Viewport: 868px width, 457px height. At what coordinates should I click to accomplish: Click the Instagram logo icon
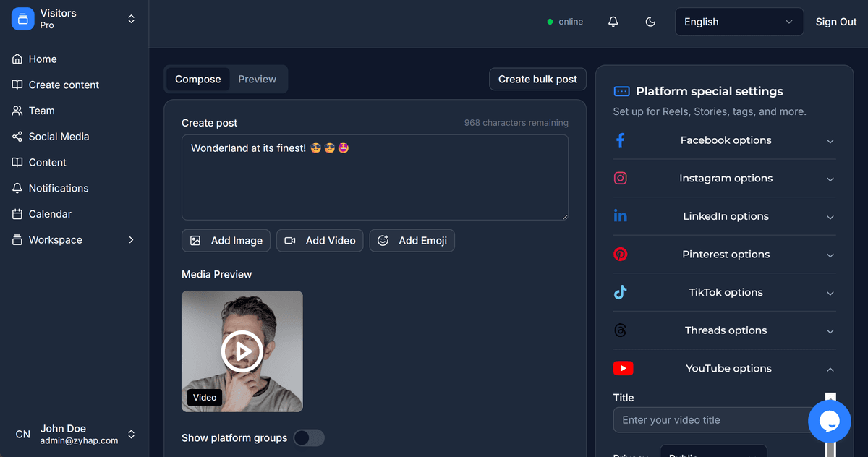621,178
